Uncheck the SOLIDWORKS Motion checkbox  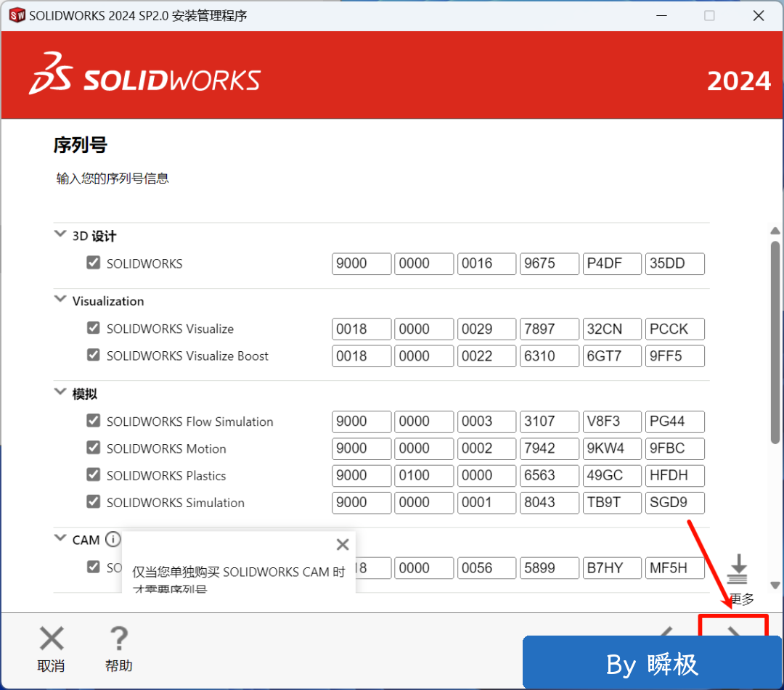[94, 448]
